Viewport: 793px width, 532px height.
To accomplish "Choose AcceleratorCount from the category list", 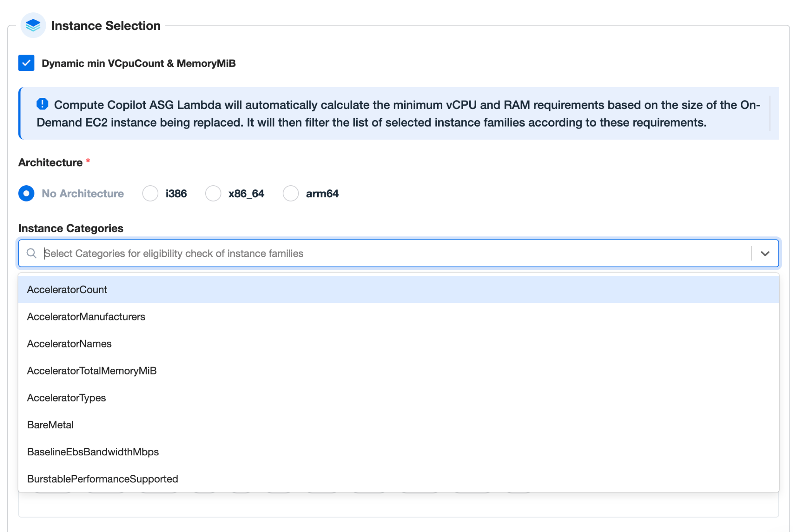I will pos(398,289).
